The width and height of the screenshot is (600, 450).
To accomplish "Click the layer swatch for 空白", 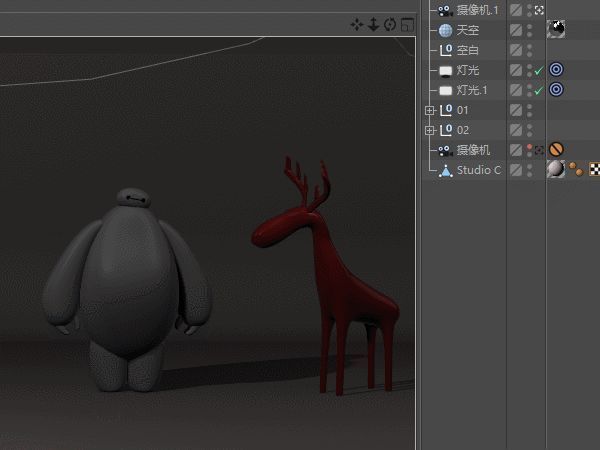I will (x=516, y=50).
